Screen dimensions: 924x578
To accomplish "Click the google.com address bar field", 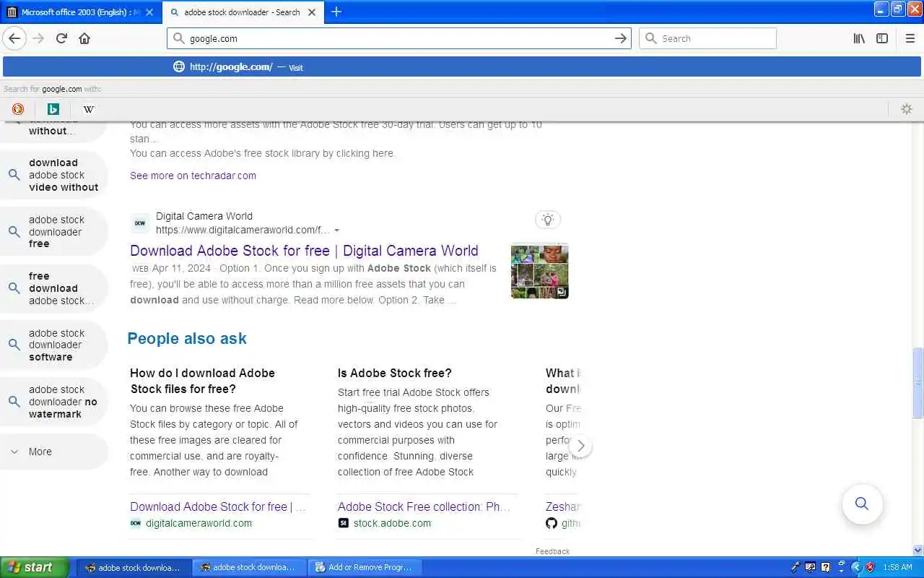I will [399, 38].
